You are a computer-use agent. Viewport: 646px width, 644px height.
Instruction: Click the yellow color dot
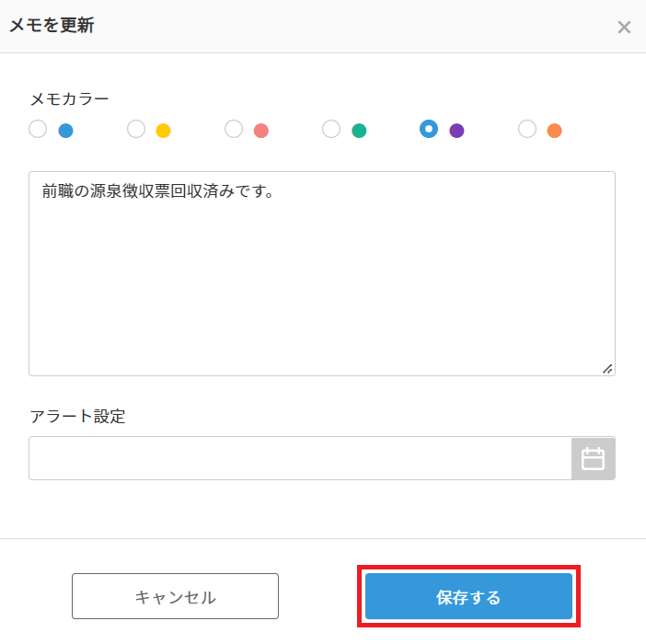[163, 131]
